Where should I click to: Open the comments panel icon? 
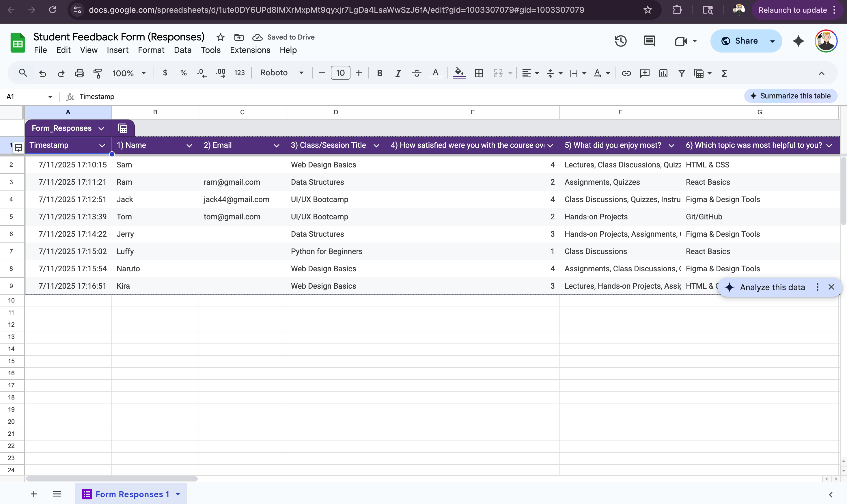649,41
